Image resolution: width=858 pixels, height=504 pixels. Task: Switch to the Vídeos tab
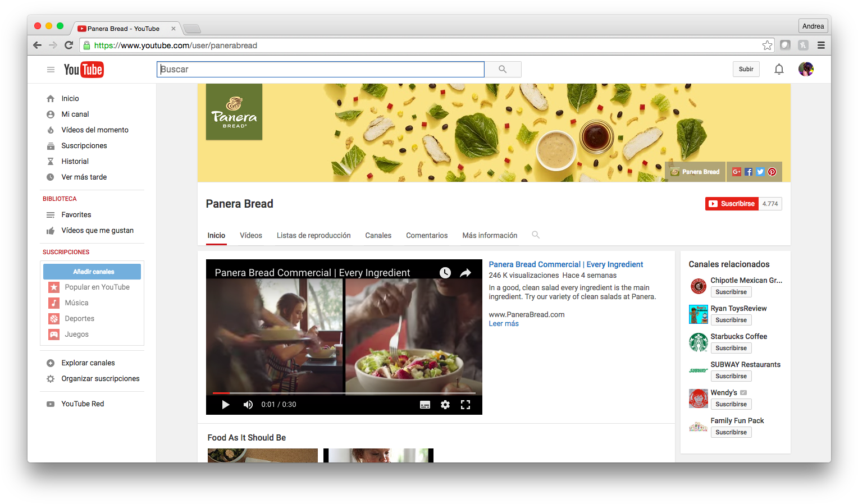(x=250, y=236)
